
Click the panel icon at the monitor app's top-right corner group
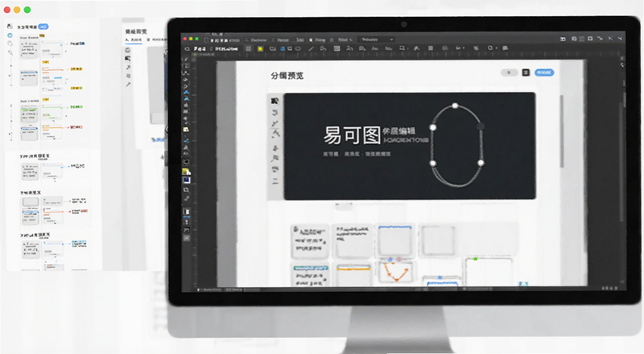click(563, 39)
